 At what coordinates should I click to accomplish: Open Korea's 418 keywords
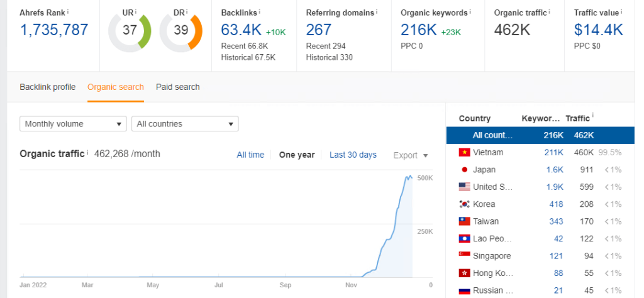tap(556, 204)
